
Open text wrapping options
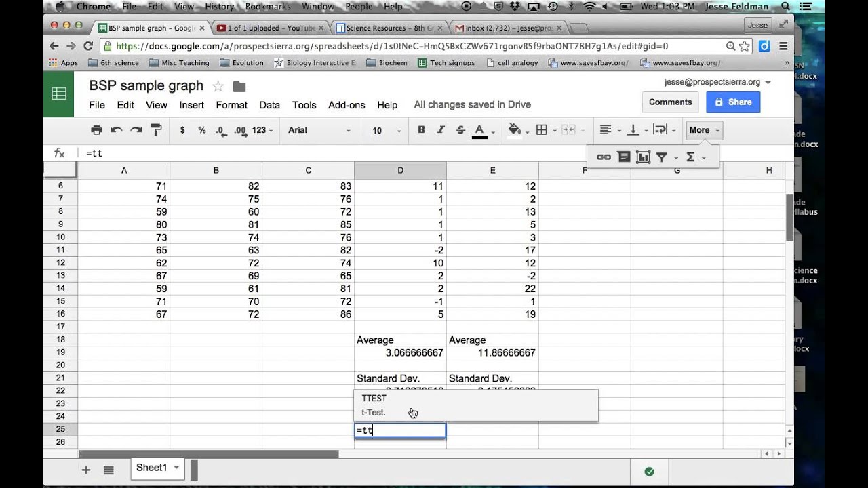coord(660,130)
